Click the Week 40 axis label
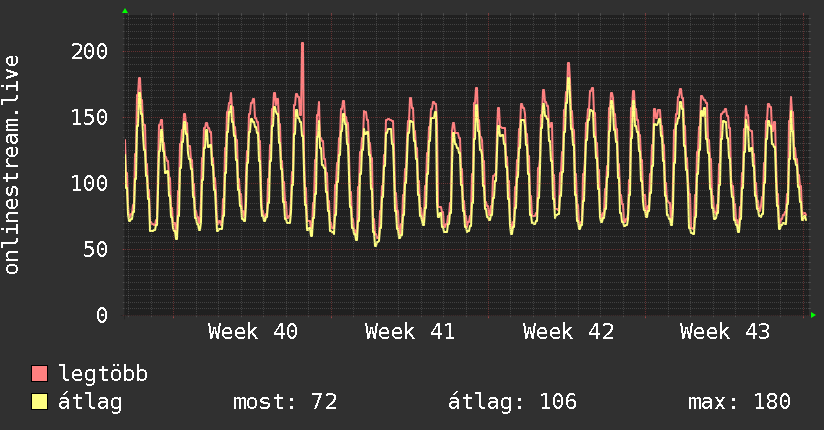 (x=253, y=332)
